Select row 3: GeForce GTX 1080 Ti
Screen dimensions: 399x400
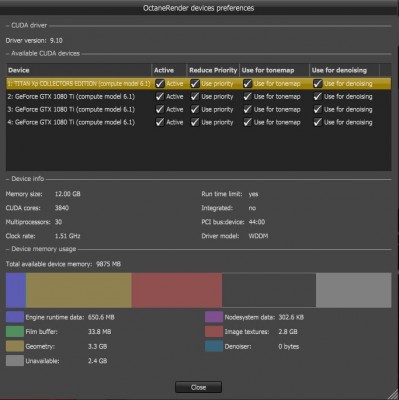199,109
